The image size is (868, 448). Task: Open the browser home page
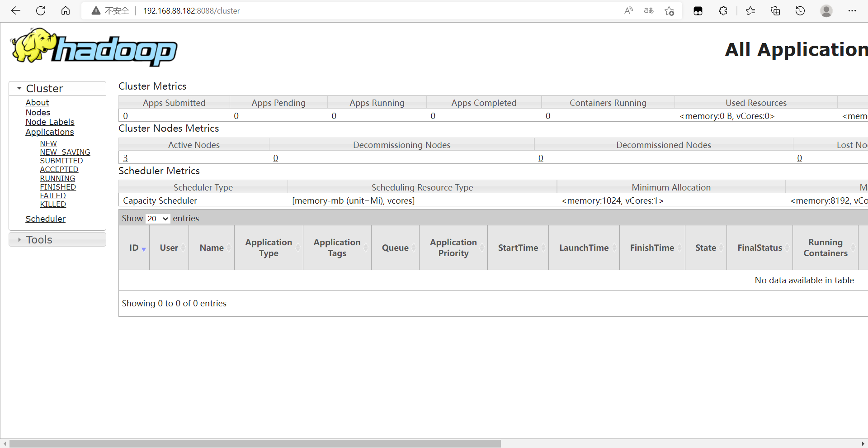coord(66,11)
